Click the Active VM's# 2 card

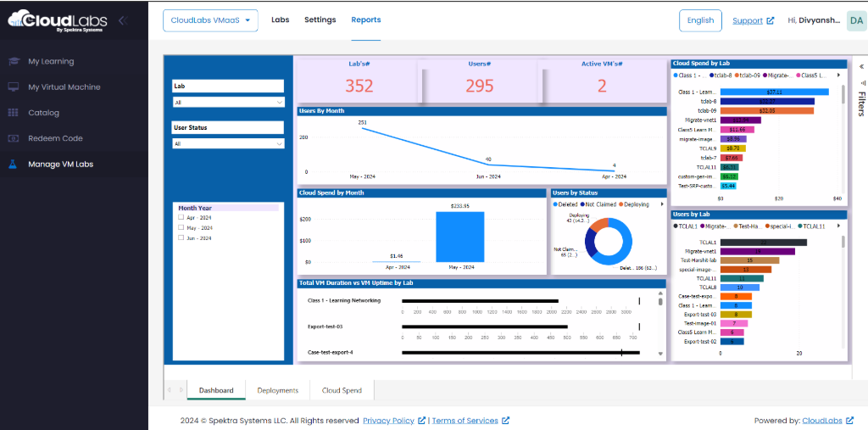(x=603, y=81)
